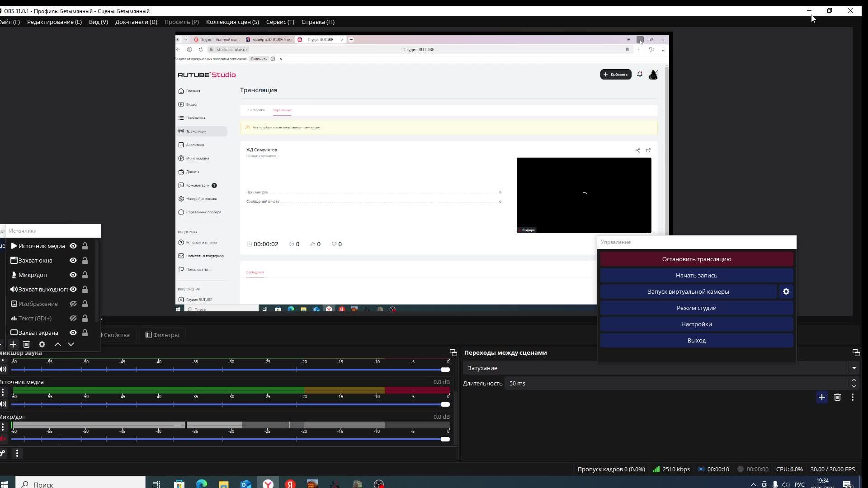
Task: Hide the Захват выходного source
Action: pyautogui.click(x=73, y=289)
